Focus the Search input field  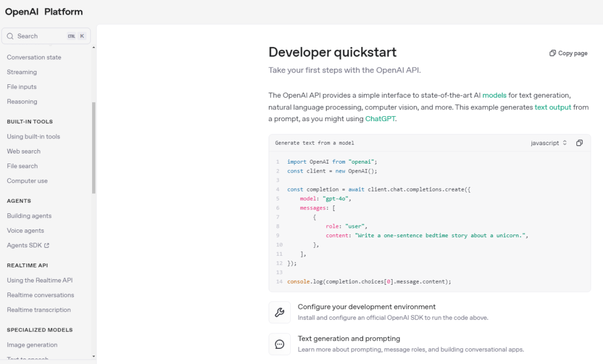click(46, 36)
